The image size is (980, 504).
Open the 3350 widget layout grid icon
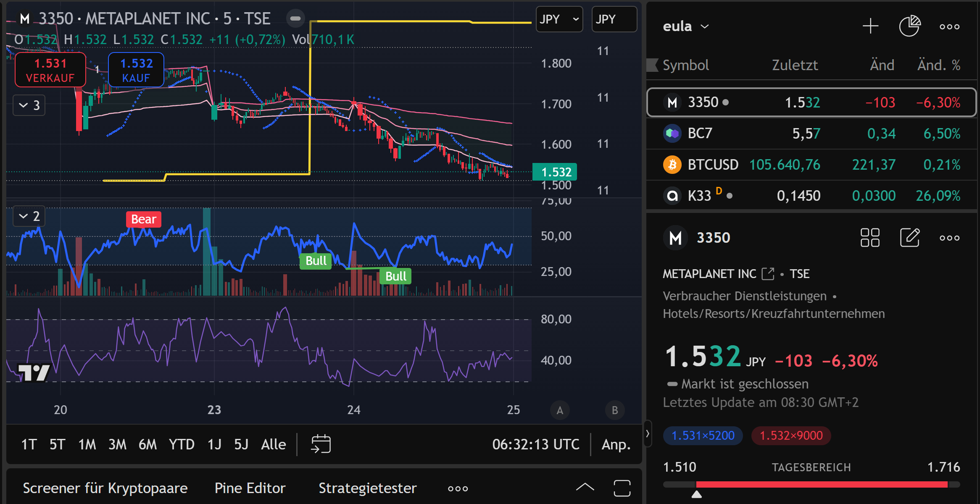870,238
